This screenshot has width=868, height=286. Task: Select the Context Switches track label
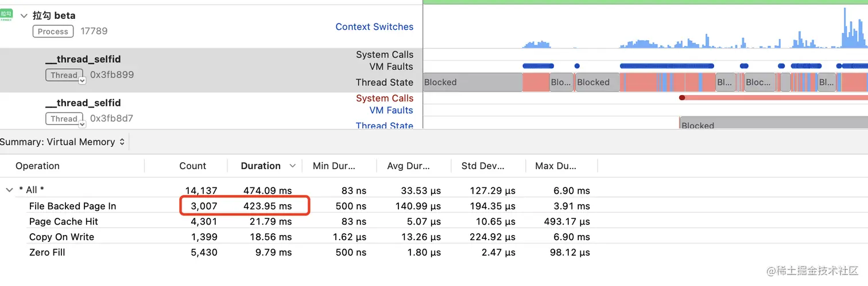374,27
